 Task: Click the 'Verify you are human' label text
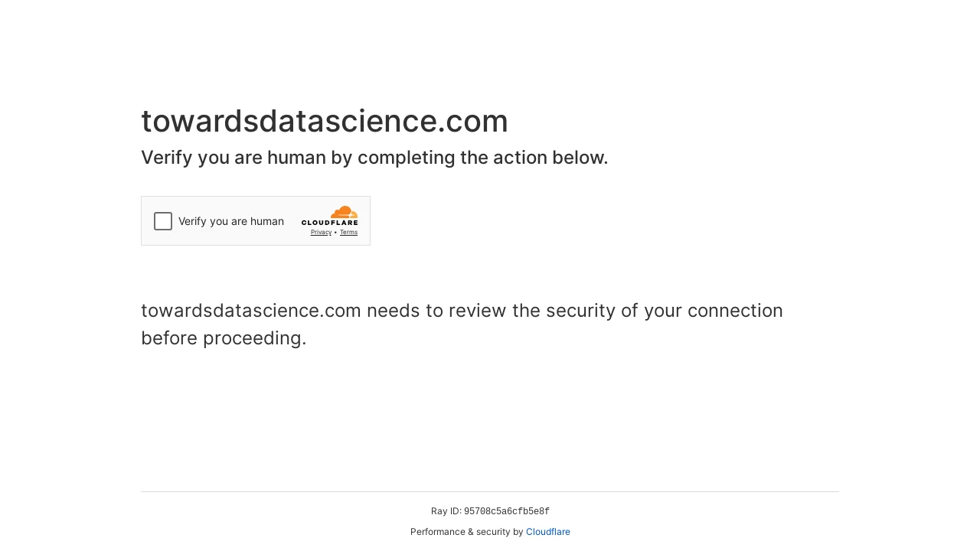point(231,221)
